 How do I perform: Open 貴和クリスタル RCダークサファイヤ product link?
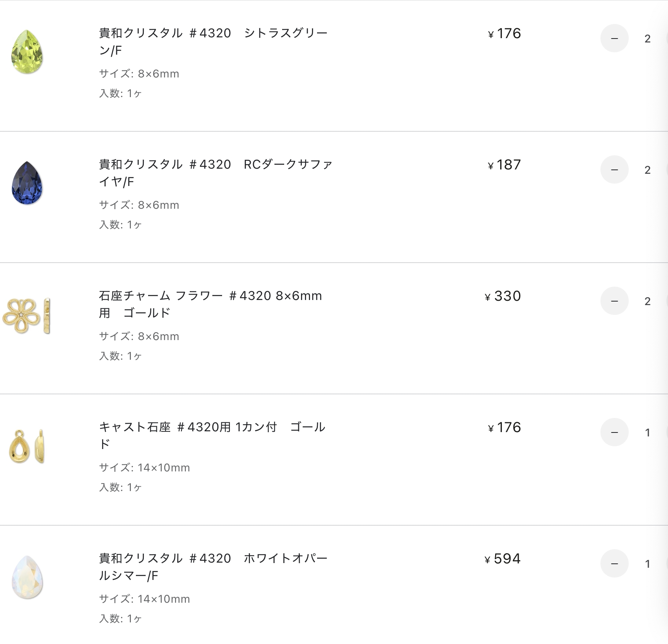(216, 173)
